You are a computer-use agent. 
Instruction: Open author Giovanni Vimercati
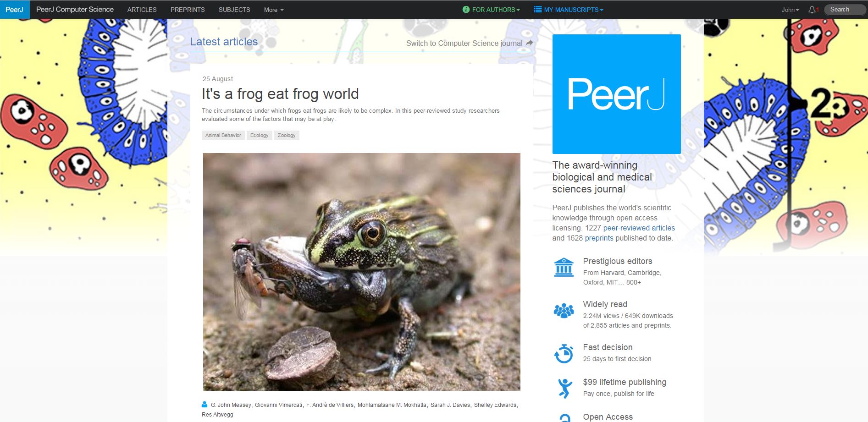(x=278, y=405)
